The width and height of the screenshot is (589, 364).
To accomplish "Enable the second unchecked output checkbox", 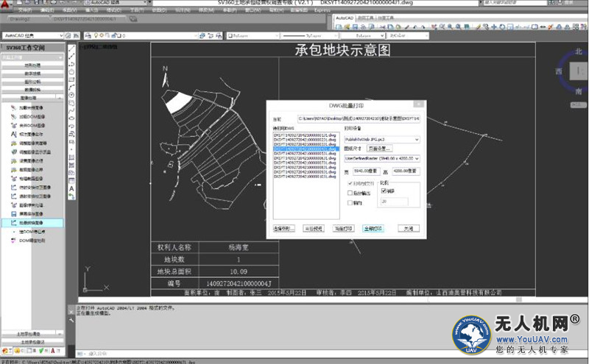I will point(350,193).
